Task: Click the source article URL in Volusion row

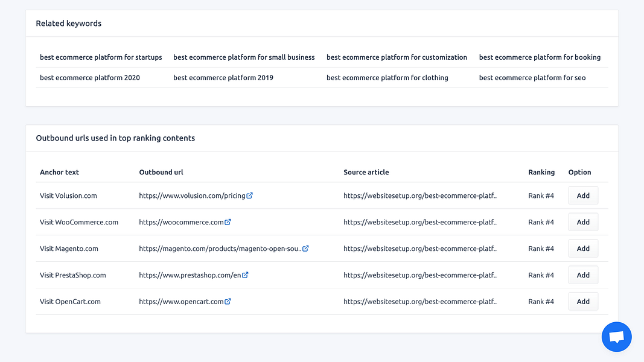Action: click(x=420, y=195)
